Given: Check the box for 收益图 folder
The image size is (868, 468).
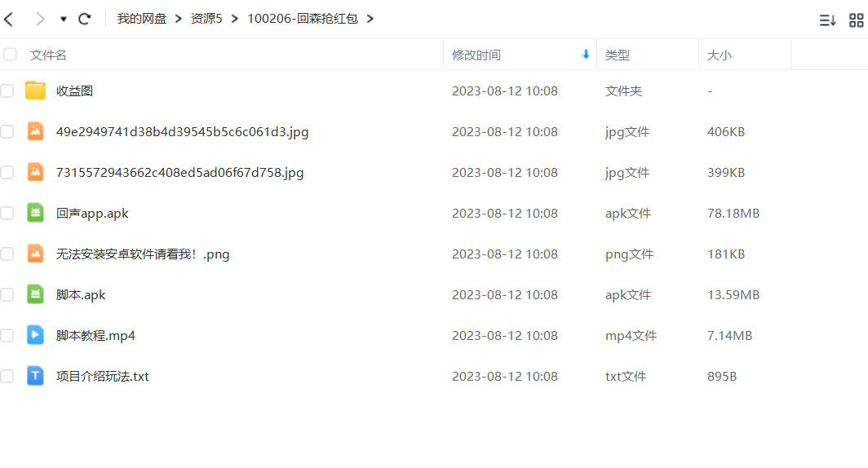Looking at the screenshot, I should pos(7,91).
